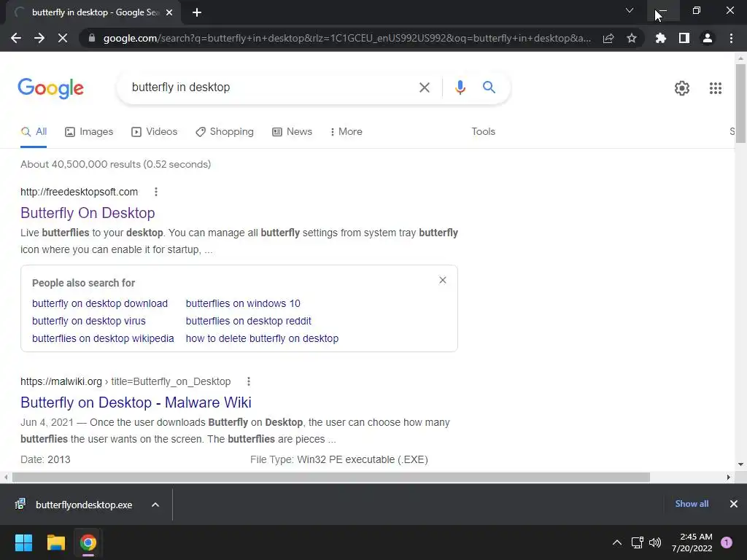
Task: Show hidden system tray icons
Action: click(x=616, y=542)
